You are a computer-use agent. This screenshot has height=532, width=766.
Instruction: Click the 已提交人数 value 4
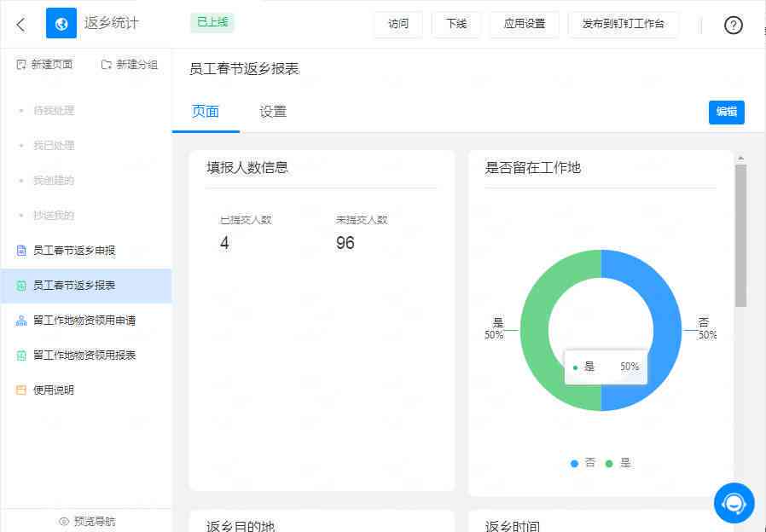point(224,243)
